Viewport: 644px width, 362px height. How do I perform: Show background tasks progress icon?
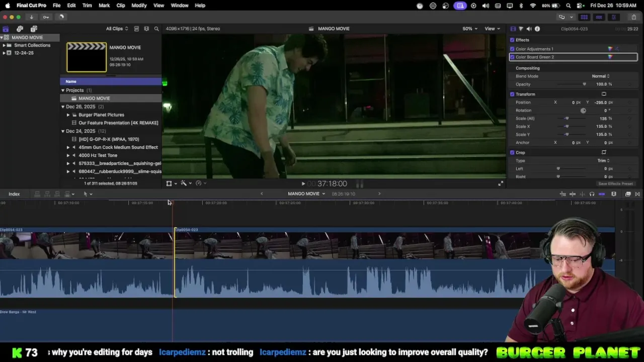(61, 17)
